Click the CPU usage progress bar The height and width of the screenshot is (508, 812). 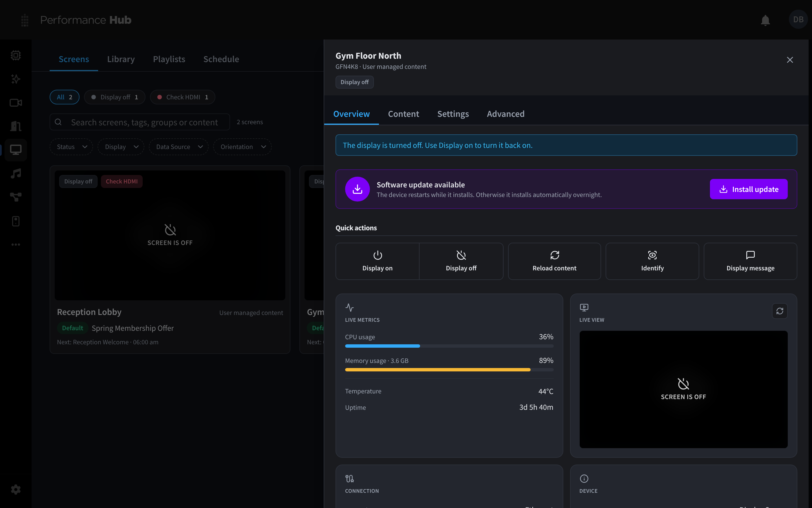pyautogui.click(x=449, y=346)
